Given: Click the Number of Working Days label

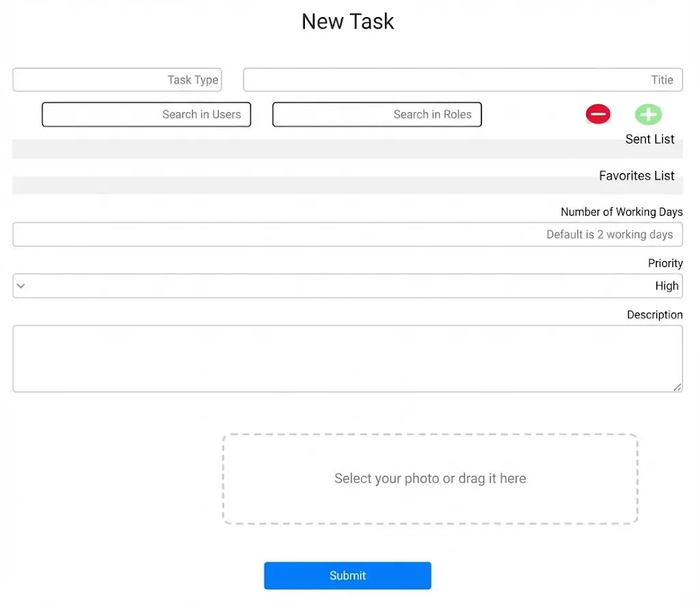Looking at the screenshot, I should 621,212.
